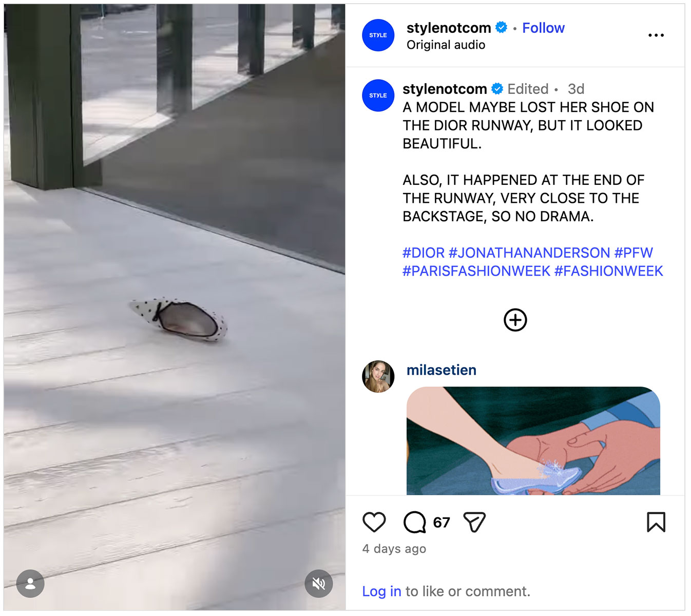Click milasetien's profile picture
Image resolution: width=691 pixels, height=616 pixels.
(378, 376)
